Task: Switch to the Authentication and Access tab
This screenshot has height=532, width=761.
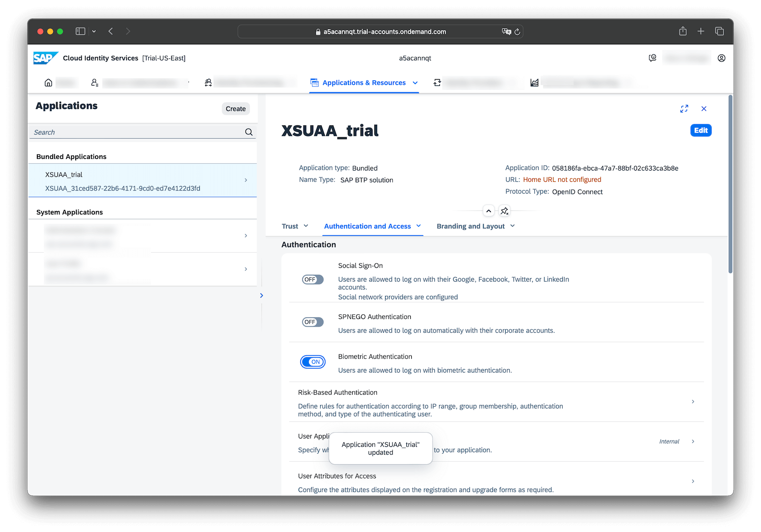Action: [x=367, y=226]
